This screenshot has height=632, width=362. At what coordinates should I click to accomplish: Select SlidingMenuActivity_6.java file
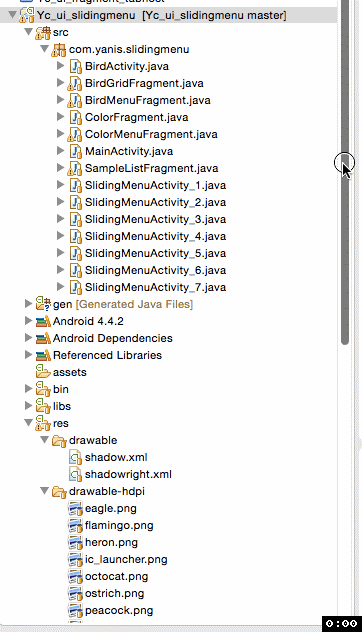click(x=155, y=270)
